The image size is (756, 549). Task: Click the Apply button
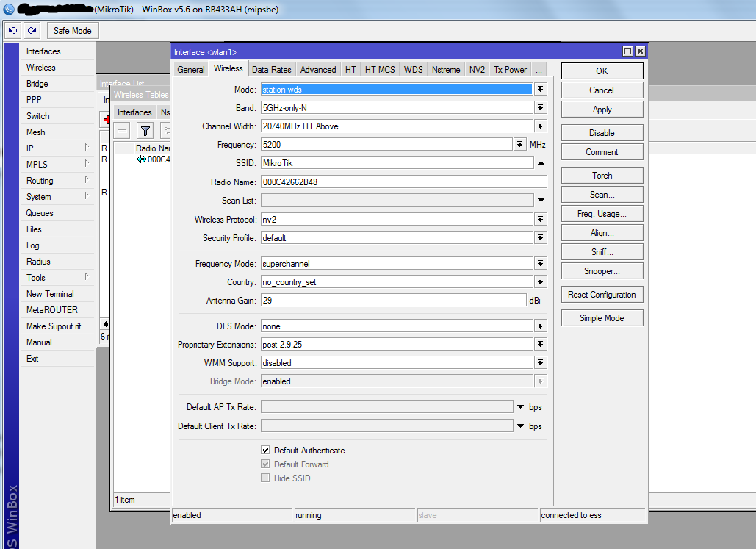click(602, 110)
